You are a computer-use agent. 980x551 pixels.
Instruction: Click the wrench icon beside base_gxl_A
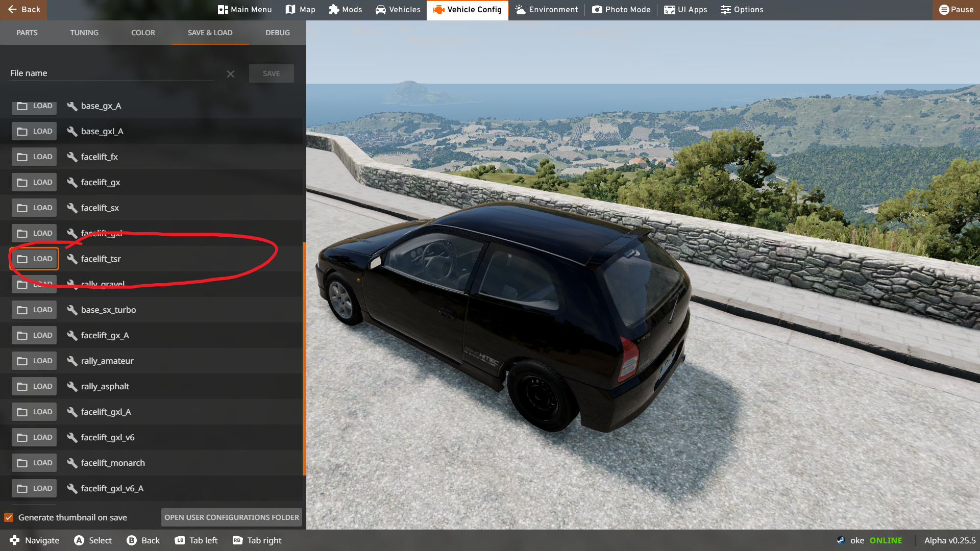[72, 131]
